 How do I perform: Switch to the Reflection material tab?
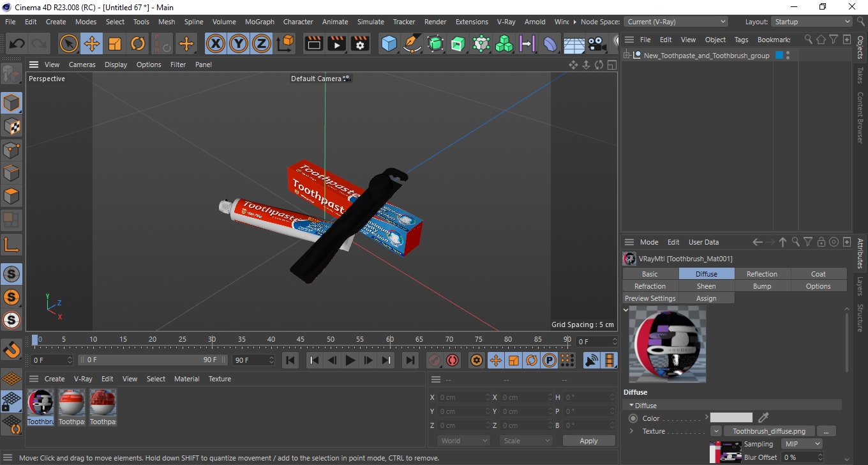(762, 274)
